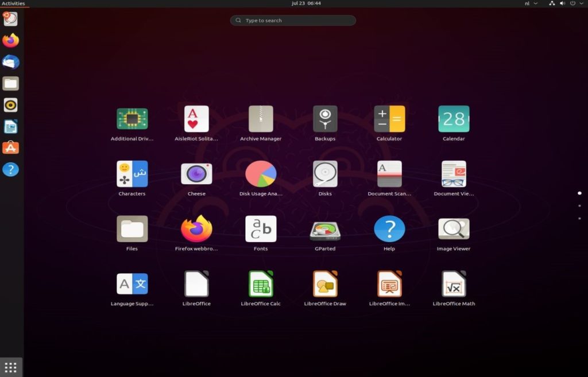Go to the second app page dot
This screenshot has height=377, width=588.
coord(579,206)
